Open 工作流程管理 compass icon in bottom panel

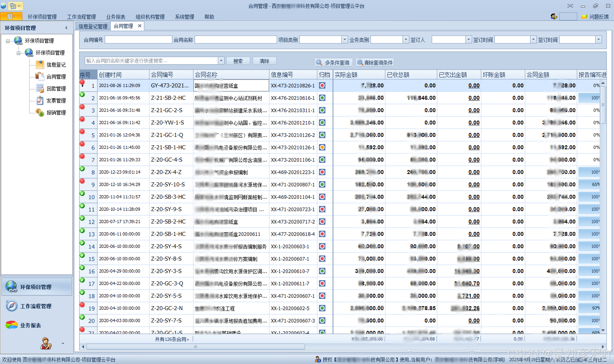pos(12,306)
